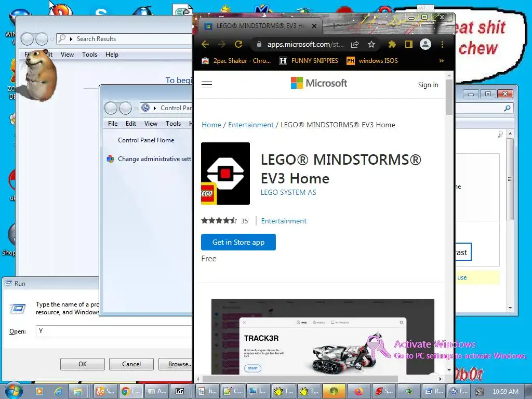Open Windows Media Player taskbar icon
Screen dimensions: 532x399
(39, 391)
